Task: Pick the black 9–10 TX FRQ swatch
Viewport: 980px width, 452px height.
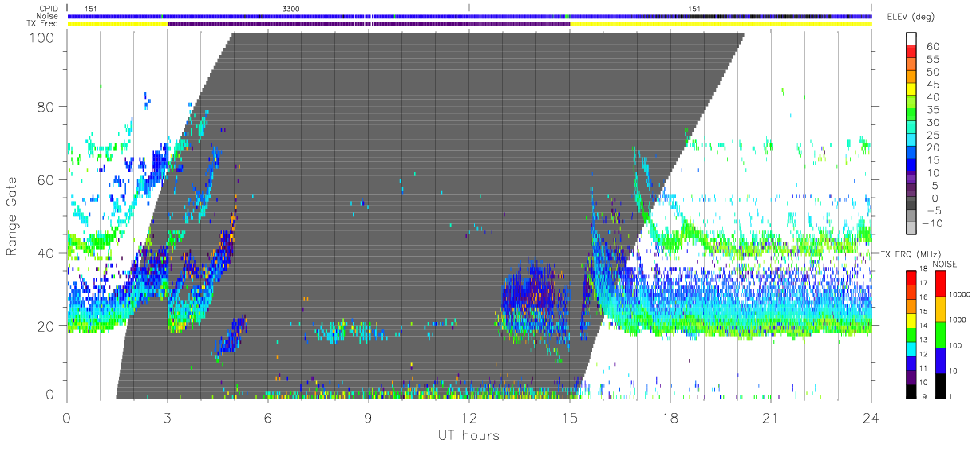Action: (x=911, y=390)
